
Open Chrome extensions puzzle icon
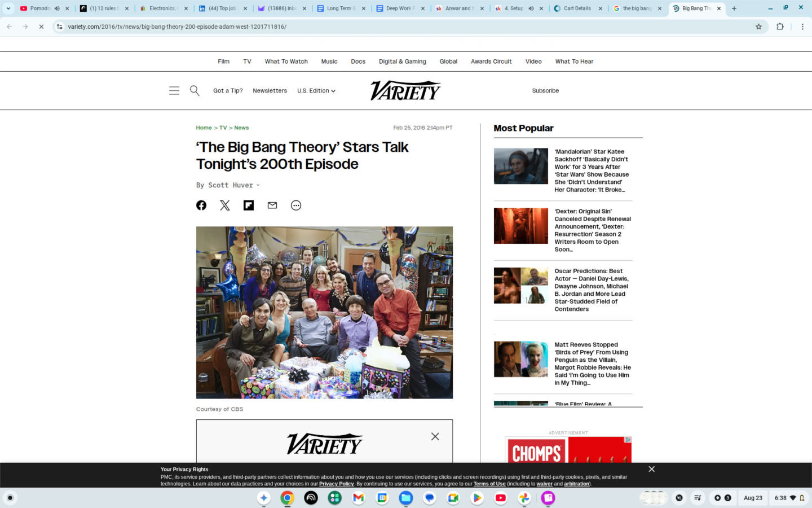(780, 27)
